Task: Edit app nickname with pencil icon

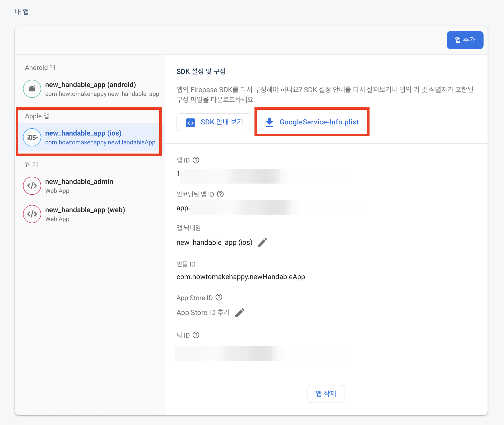Action: click(263, 242)
